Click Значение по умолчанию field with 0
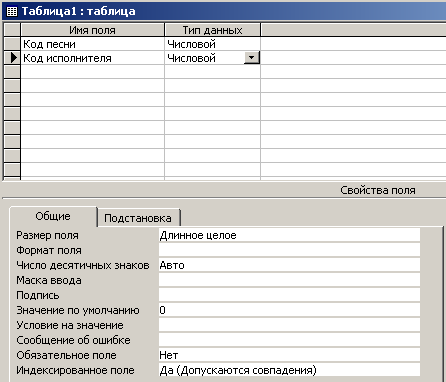This screenshot has height=382, width=446. pos(289,310)
